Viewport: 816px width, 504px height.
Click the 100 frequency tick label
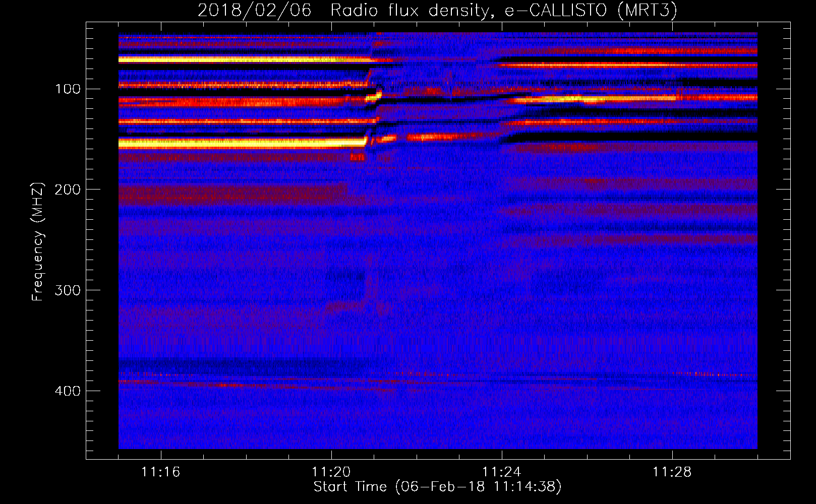[68, 89]
